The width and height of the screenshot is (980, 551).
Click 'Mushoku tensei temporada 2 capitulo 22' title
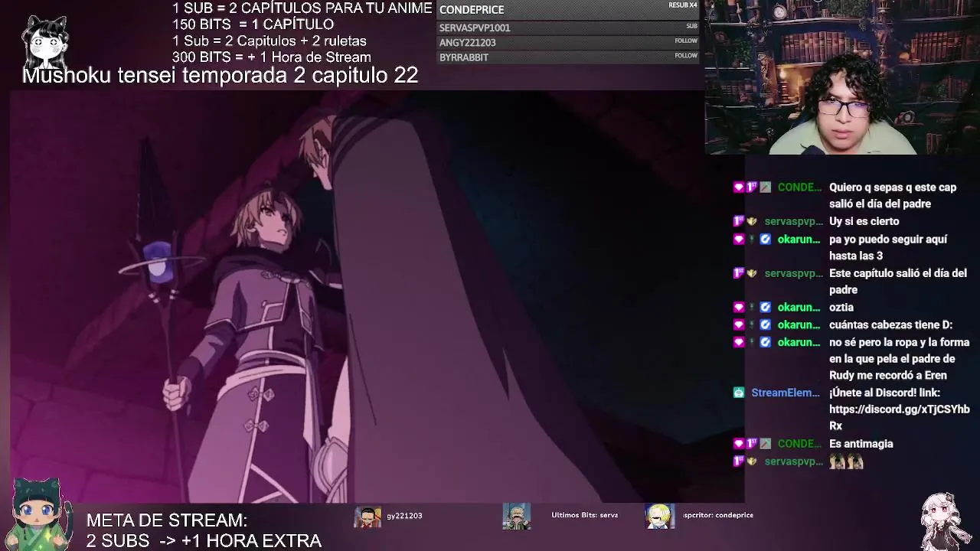tap(220, 75)
